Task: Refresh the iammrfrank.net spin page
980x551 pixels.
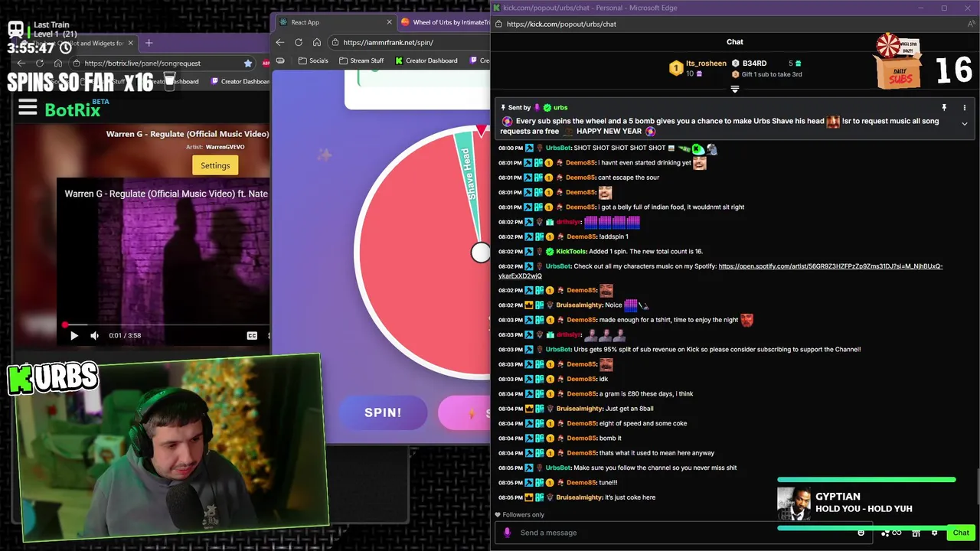Action: pos(299,42)
